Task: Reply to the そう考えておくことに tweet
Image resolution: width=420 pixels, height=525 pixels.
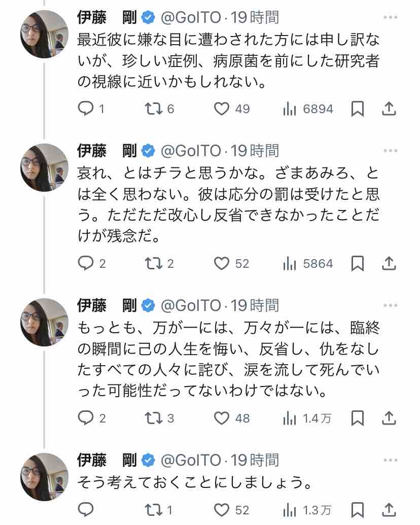Action: pyautogui.click(x=85, y=509)
